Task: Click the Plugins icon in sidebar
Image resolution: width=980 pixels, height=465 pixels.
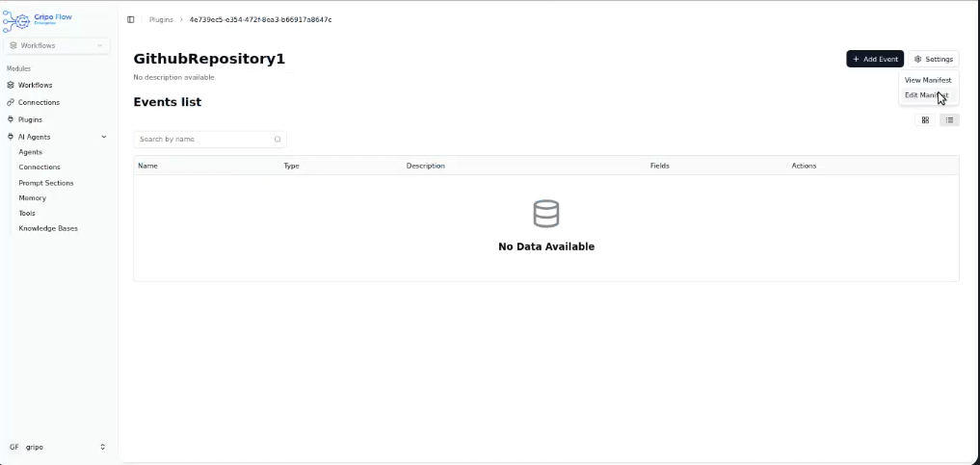Action: click(x=11, y=119)
